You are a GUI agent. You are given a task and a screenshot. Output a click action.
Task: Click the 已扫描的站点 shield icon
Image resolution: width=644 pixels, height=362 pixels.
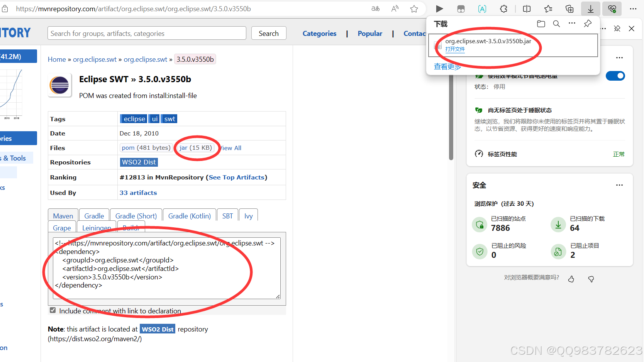[480, 224]
